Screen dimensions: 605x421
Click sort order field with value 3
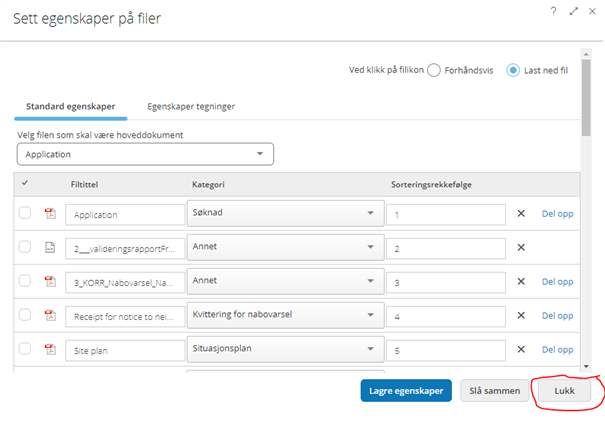click(x=446, y=282)
